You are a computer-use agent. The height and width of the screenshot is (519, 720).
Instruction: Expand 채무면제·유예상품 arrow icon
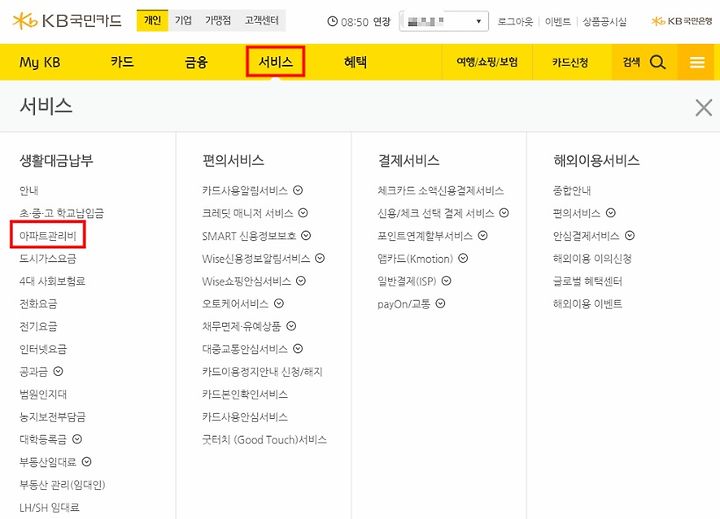(291, 326)
